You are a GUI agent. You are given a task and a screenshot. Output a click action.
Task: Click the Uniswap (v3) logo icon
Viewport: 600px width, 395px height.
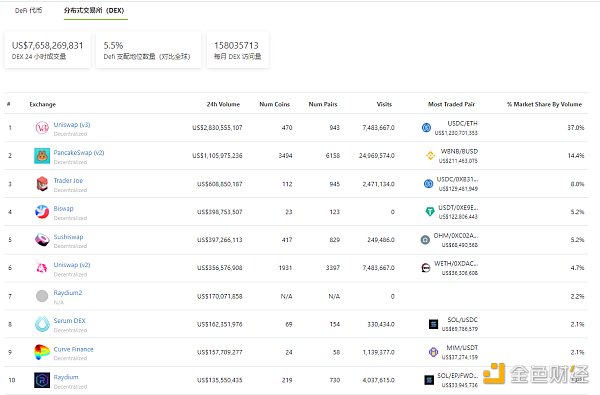[42, 128]
